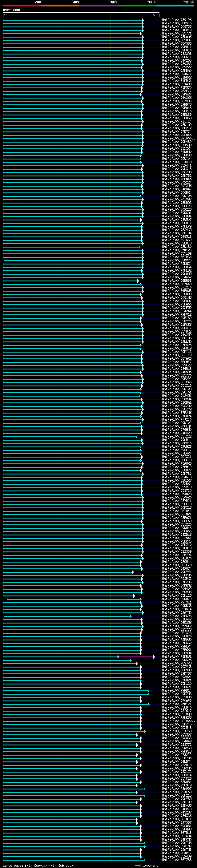
Task: Click the end position label 580
Action: 155,15
